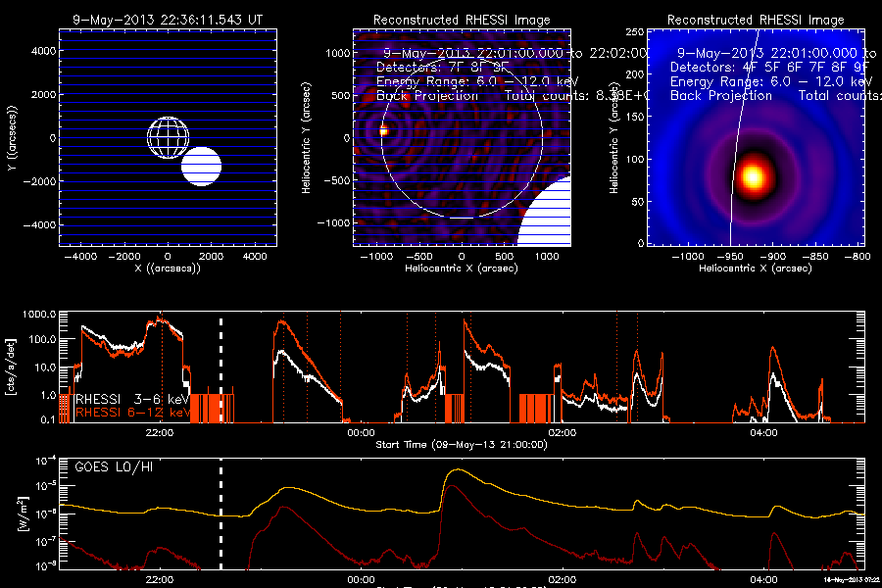Click "Heliocentric X (arcsec)" under right image

[756, 268]
